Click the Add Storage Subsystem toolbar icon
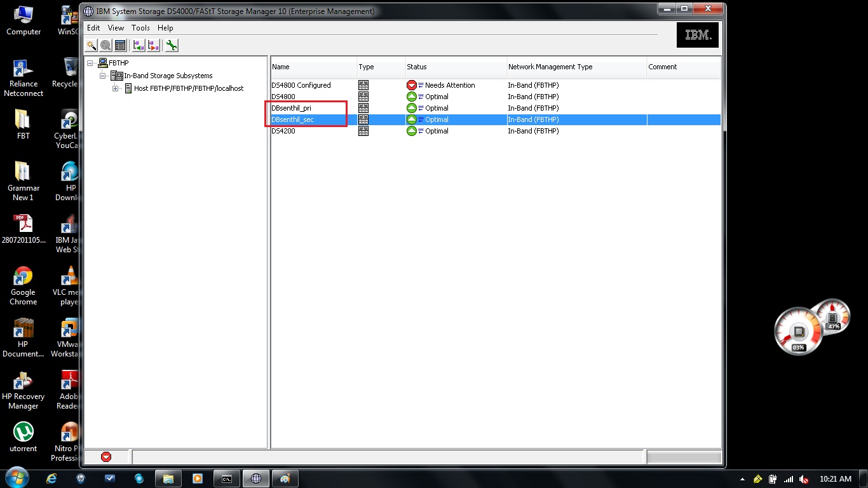 click(x=137, y=45)
